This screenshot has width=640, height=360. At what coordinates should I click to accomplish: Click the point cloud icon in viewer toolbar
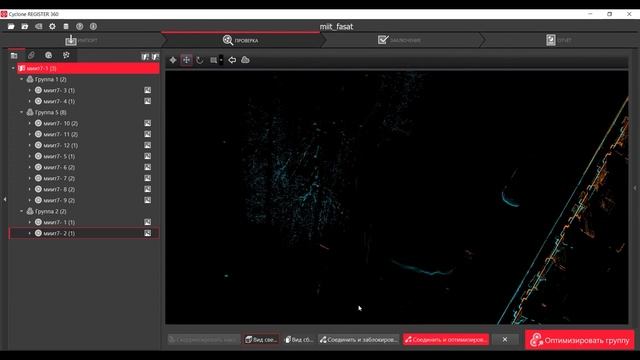(245, 60)
